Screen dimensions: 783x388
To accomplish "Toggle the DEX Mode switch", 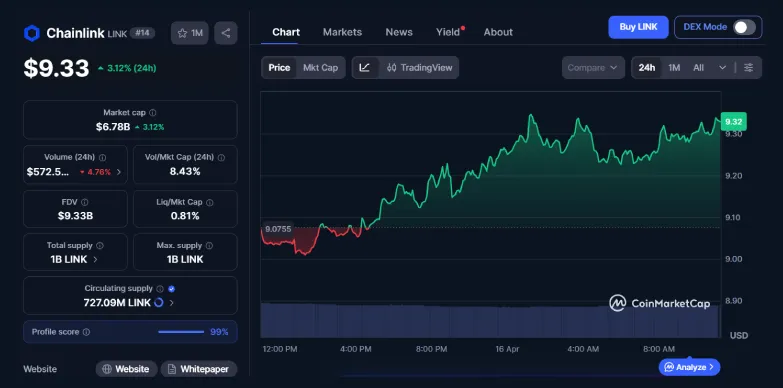I will pos(744,27).
